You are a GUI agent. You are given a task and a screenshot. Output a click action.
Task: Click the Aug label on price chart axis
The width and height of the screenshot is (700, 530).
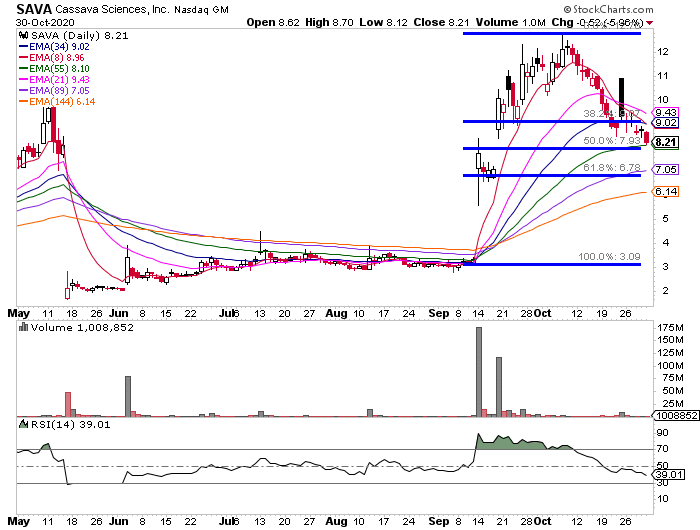[336, 313]
